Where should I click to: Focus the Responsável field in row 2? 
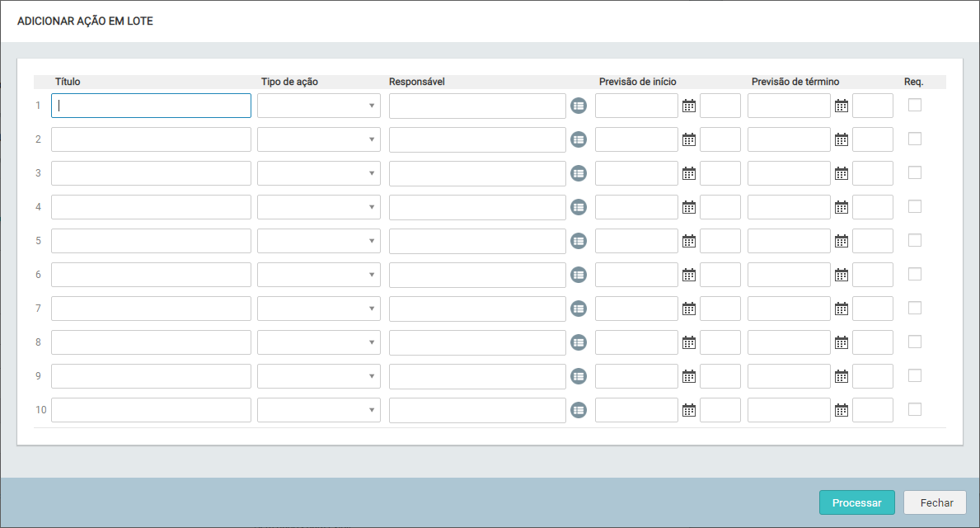477,139
